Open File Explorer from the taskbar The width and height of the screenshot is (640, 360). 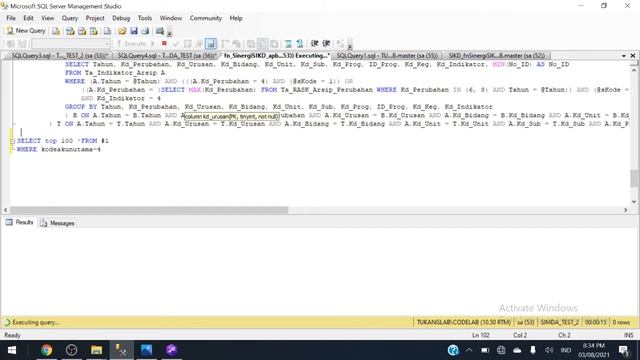[96, 350]
